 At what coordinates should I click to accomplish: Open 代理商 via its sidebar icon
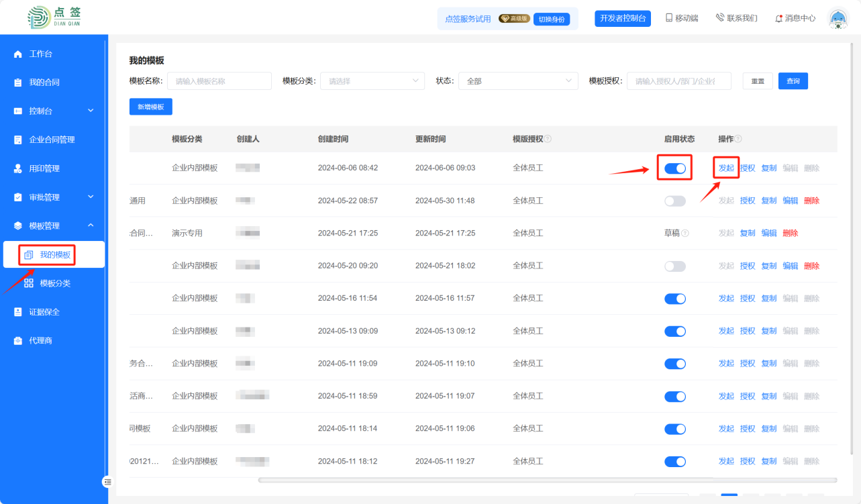point(18,341)
